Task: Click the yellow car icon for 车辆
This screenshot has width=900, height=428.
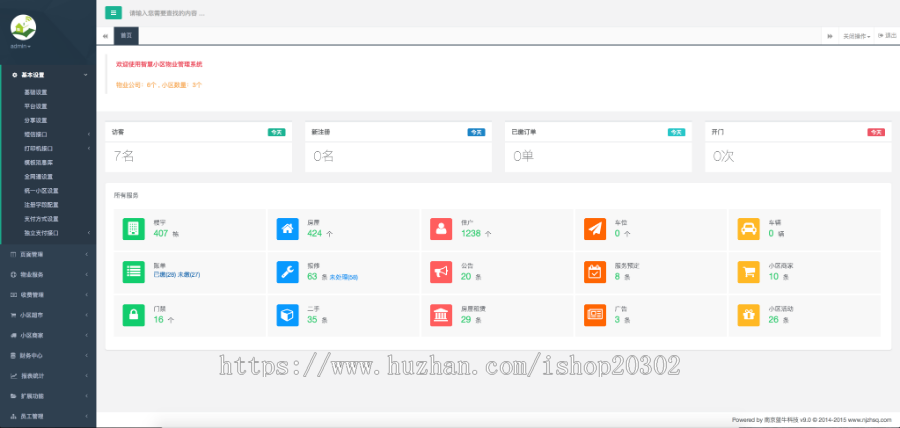Action: pyautogui.click(x=748, y=229)
